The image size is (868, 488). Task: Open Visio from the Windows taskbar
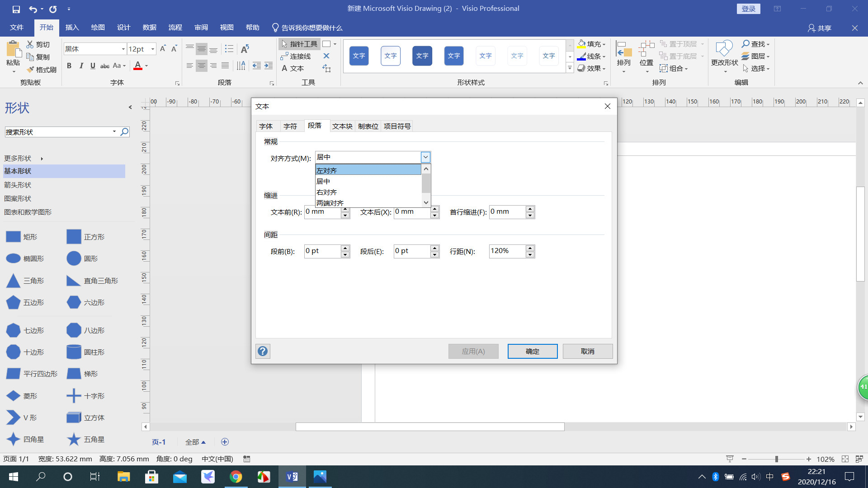tap(292, 476)
